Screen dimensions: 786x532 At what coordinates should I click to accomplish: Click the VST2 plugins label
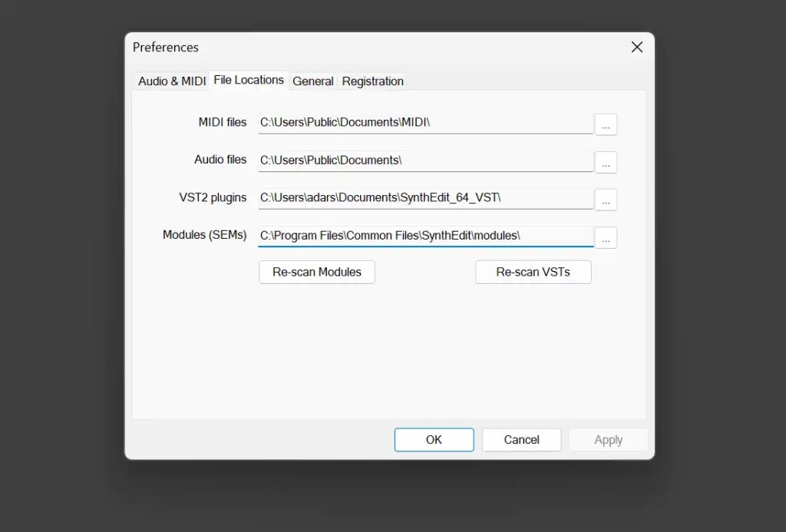pyautogui.click(x=213, y=197)
